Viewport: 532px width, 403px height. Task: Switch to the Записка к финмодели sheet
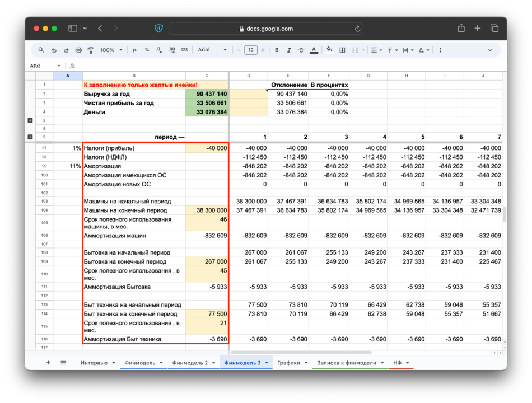pos(347,363)
